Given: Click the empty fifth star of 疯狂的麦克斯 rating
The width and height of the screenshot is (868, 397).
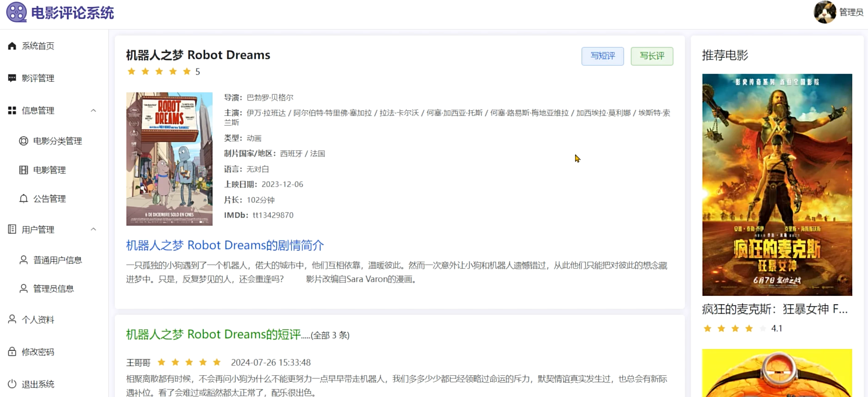Looking at the screenshot, I should 763,328.
